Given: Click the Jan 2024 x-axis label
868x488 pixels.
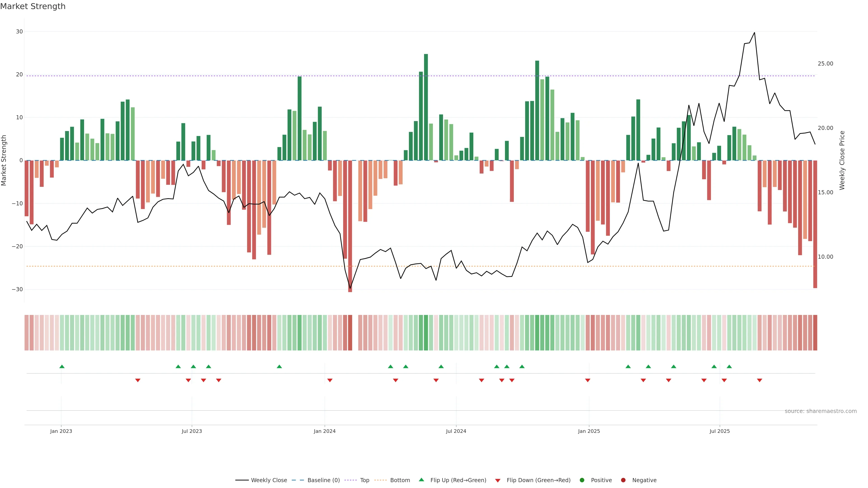Looking at the screenshot, I should point(325,431).
